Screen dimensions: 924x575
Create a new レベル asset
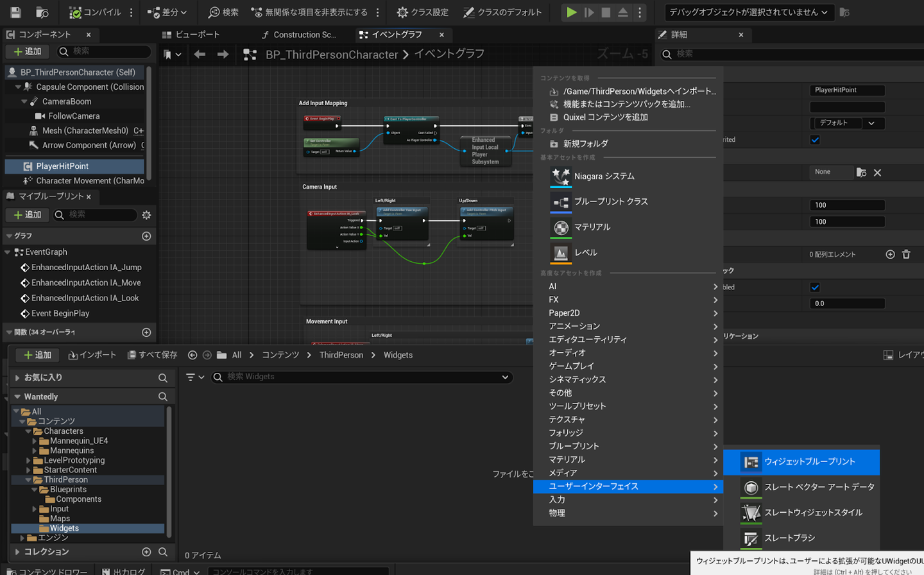click(x=585, y=253)
